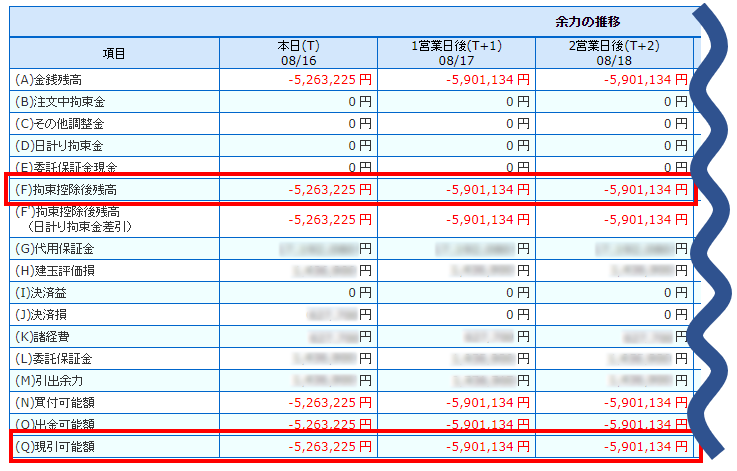Screen dimensions: 737x471
Task: Click (F)拘束控除後残高 value in the T+1 column
Action: coord(488,189)
